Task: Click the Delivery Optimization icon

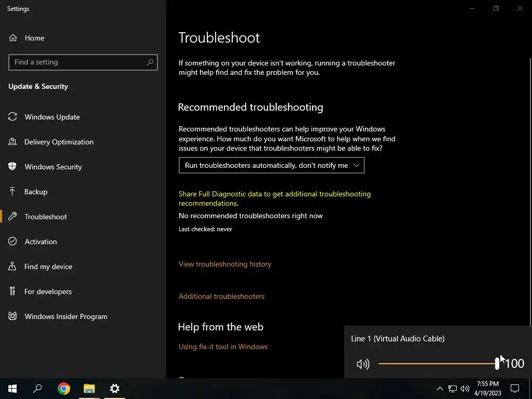Action: tap(12, 141)
